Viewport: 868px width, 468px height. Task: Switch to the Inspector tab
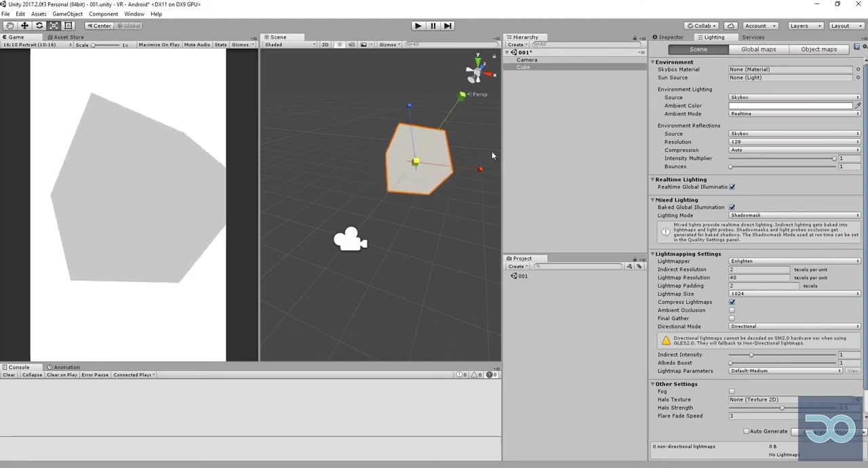click(x=668, y=37)
